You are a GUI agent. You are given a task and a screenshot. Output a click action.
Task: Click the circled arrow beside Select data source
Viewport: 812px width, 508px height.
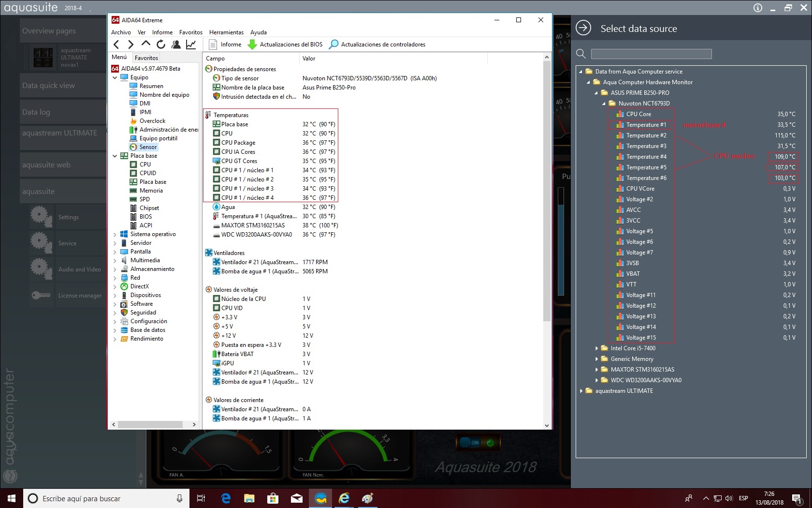(x=583, y=28)
